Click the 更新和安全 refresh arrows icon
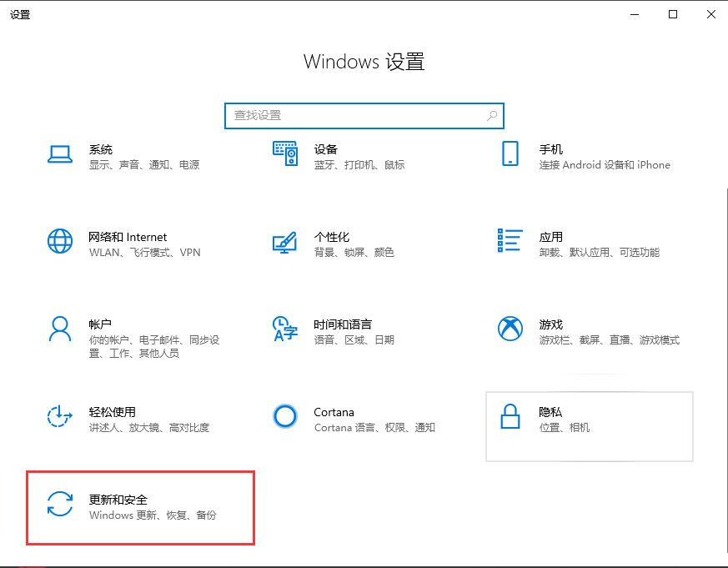728x568 pixels. pos(60,504)
